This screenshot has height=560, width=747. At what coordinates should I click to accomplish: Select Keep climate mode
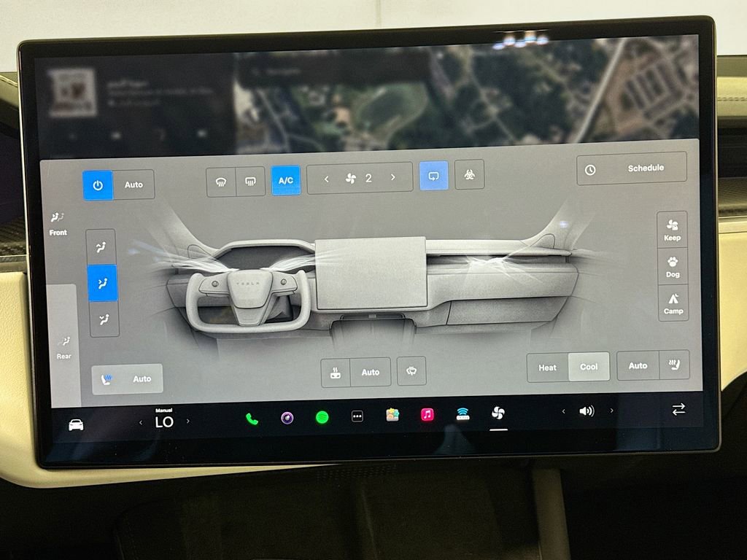click(671, 229)
